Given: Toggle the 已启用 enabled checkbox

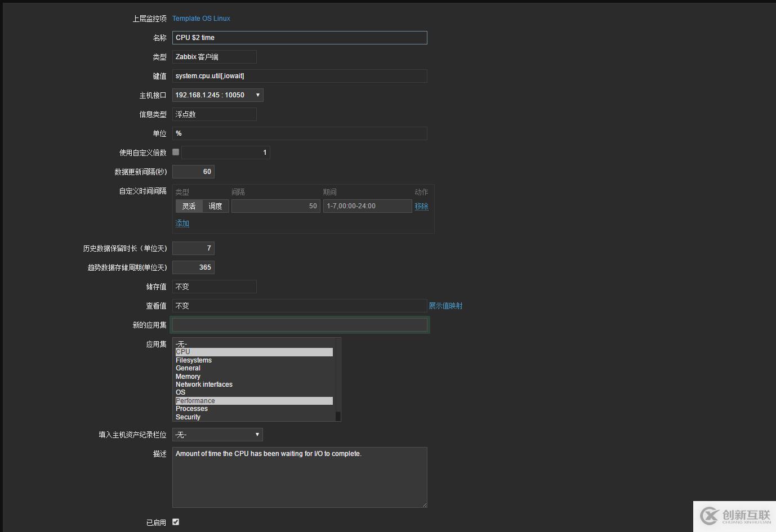Looking at the screenshot, I should pyautogui.click(x=176, y=522).
